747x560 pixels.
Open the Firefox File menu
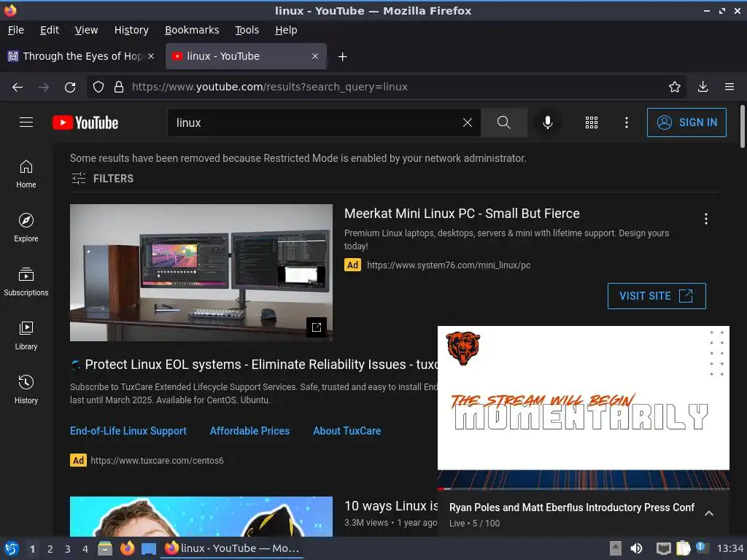pyautogui.click(x=16, y=30)
